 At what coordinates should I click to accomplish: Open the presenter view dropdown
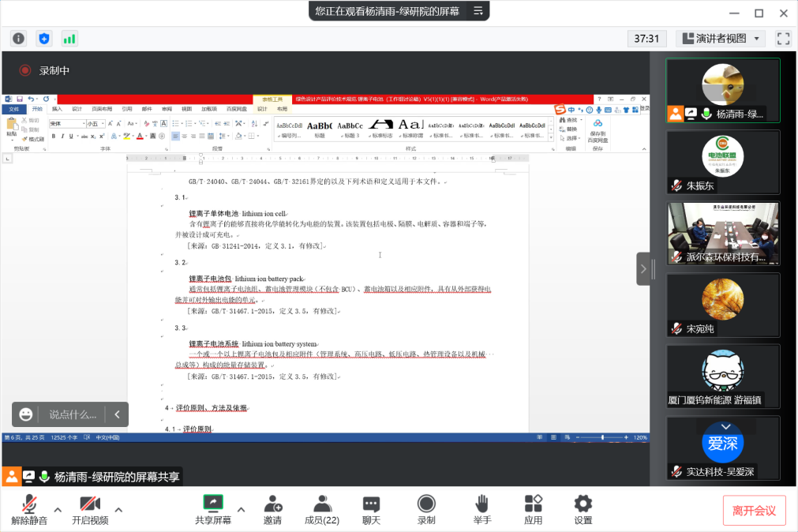click(x=721, y=39)
